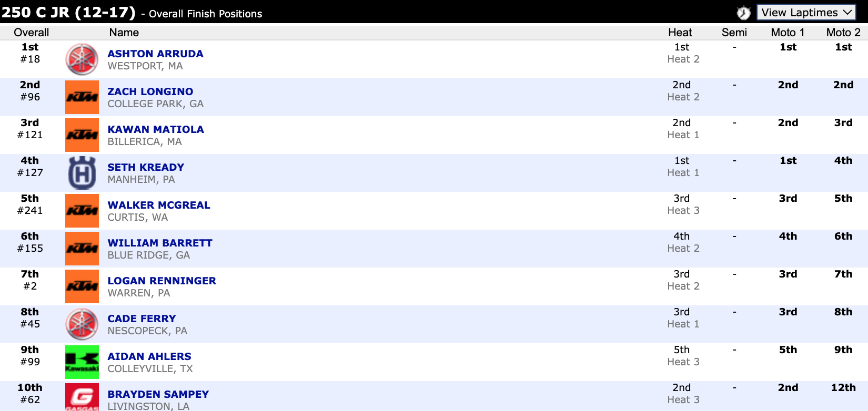Image resolution: width=868 pixels, height=411 pixels.
Task: Go to Logan Renninger's profile
Action: 162,281
